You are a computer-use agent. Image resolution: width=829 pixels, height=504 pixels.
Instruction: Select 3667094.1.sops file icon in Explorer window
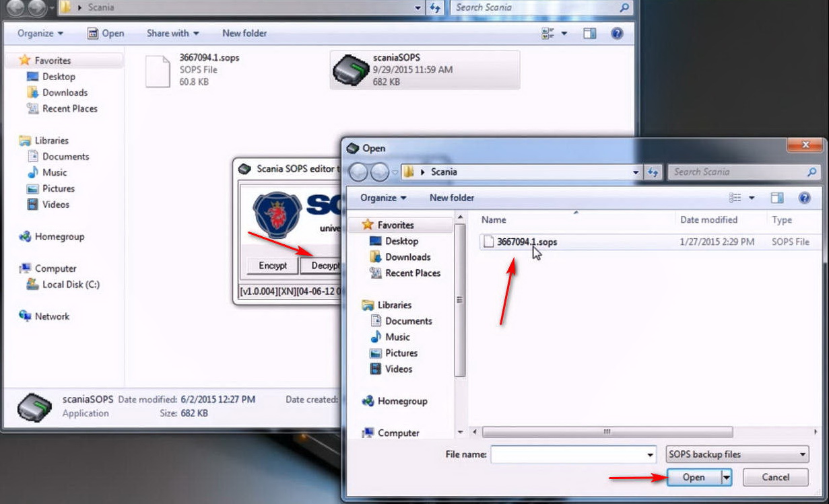[x=158, y=70]
